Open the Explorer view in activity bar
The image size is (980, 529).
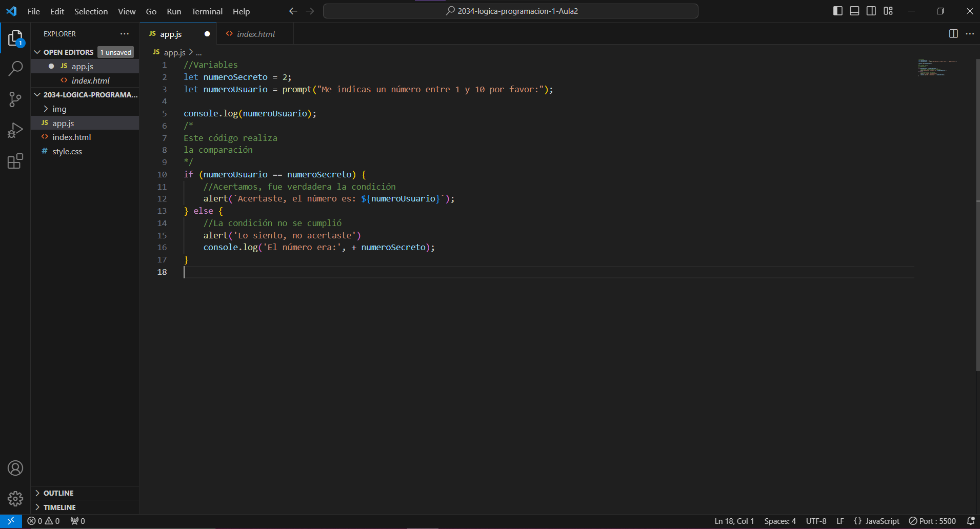click(x=15, y=38)
